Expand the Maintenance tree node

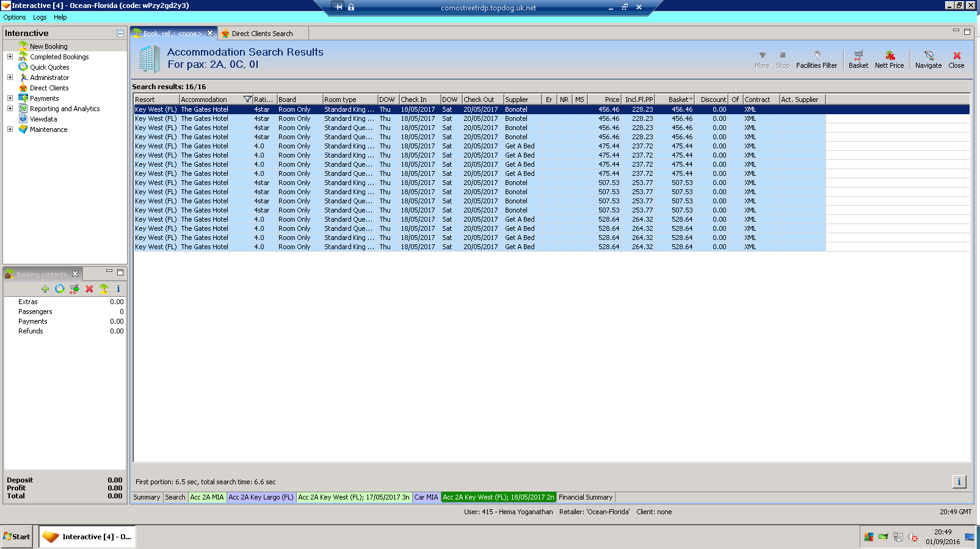10,129
